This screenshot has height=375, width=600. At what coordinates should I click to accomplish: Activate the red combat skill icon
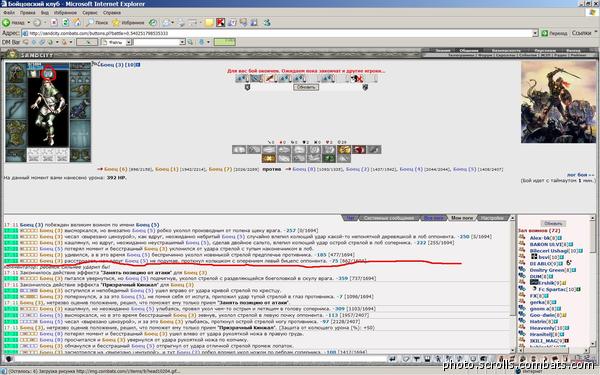359,150
